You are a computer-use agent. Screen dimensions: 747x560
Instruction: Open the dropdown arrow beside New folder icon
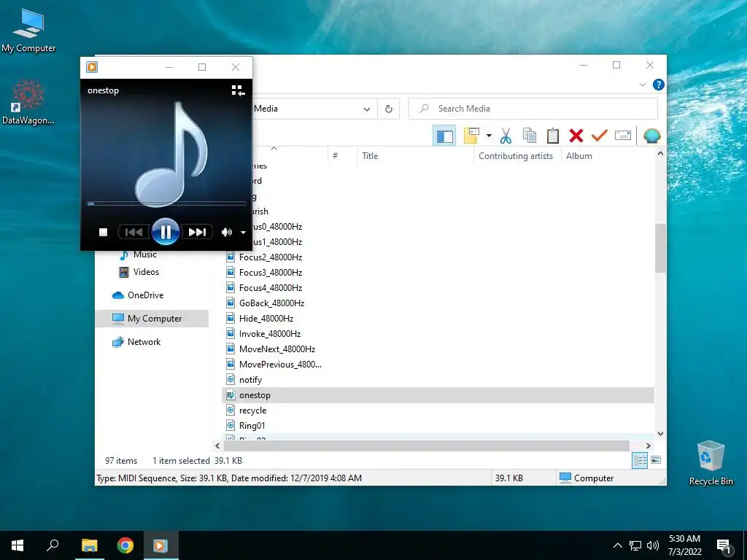(x=489, y=136)
